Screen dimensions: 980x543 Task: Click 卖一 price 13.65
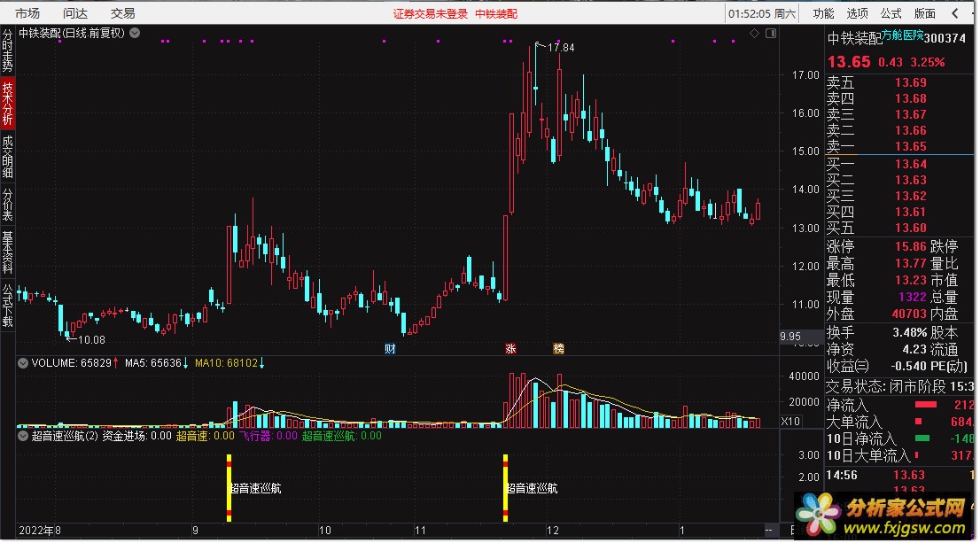(x=911, y=146)
